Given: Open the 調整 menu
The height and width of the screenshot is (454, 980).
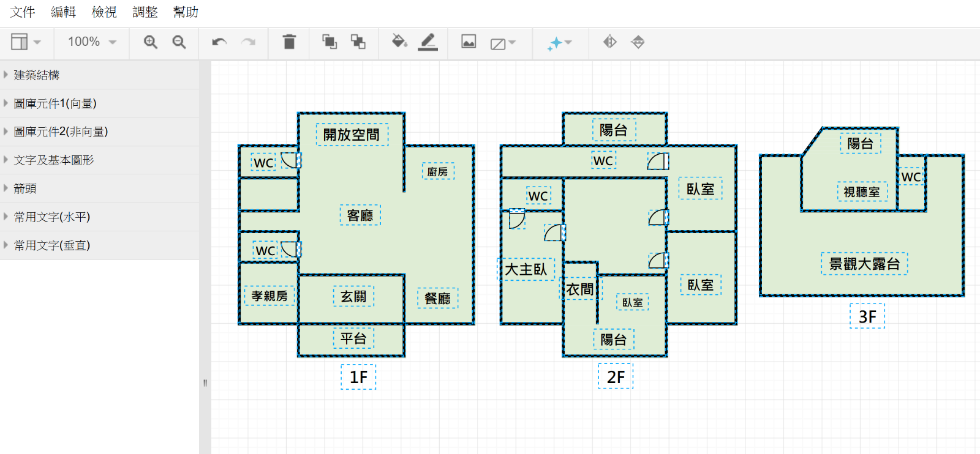Looking at the screenshot, I should click(145, 12).
